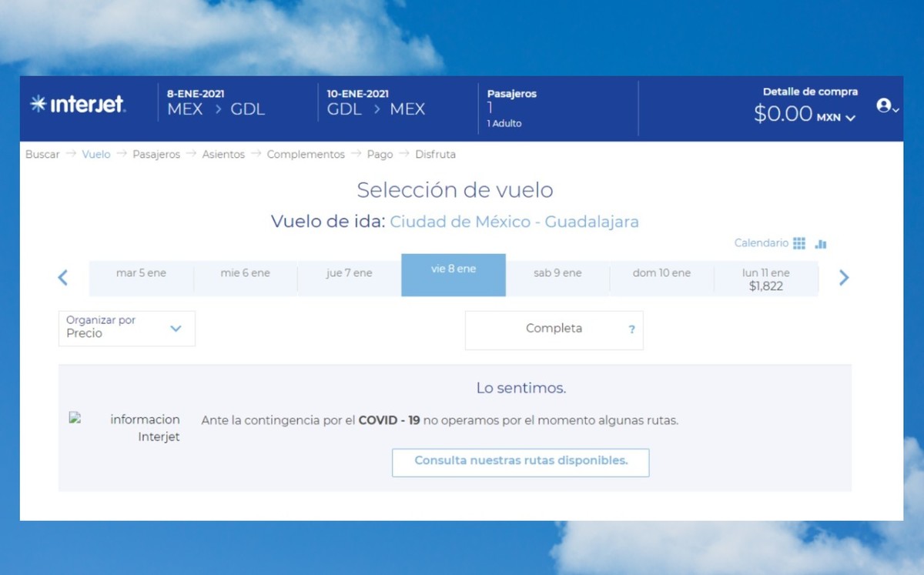Click the Calendario link
This screenshot has height=575, width=924.
[x=761, y=243]
